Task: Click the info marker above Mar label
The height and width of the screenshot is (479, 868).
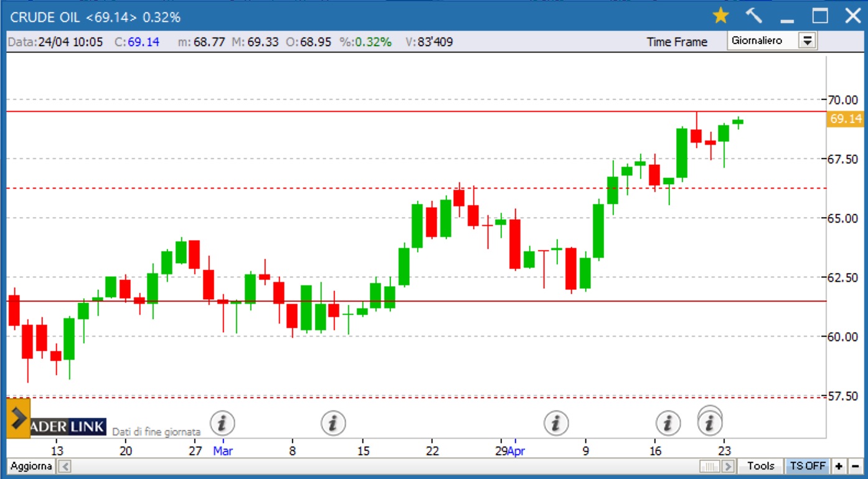Action: tap(222, 423)
